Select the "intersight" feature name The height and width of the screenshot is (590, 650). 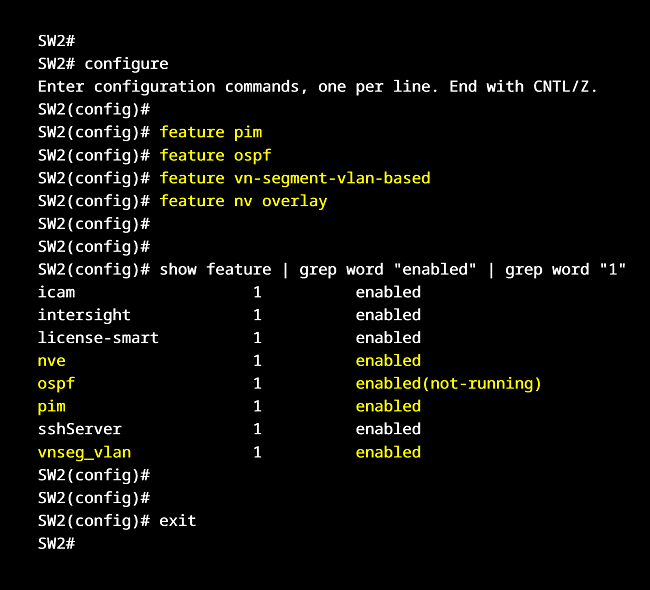pyautogui.click(x=84, y=315)
